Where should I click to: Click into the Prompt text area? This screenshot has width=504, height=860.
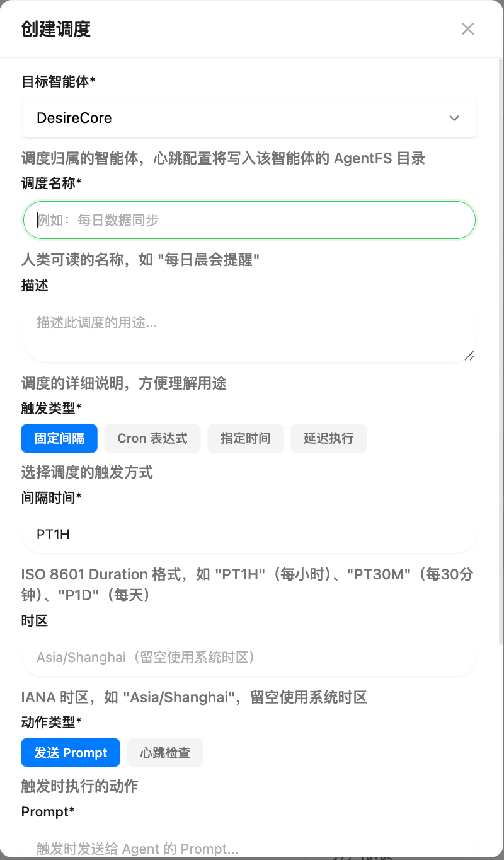pyautogui.click(x=249, y=848)
